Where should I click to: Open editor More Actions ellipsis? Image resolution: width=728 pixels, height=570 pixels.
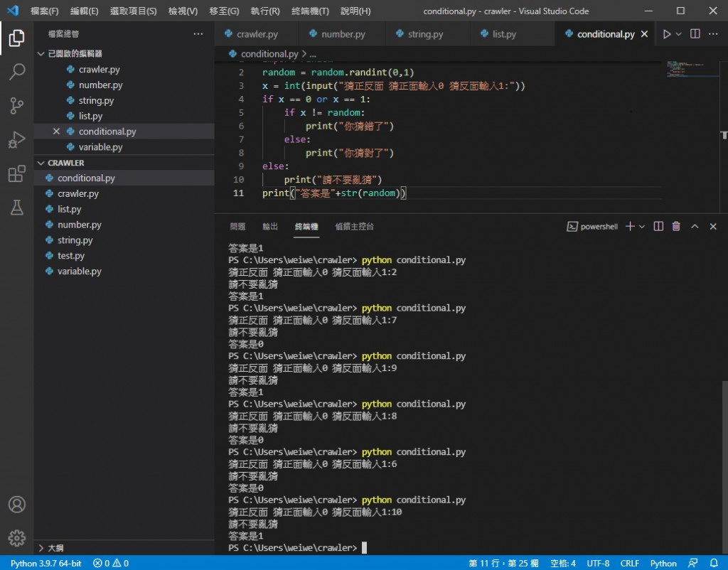(x=713, y=34)
